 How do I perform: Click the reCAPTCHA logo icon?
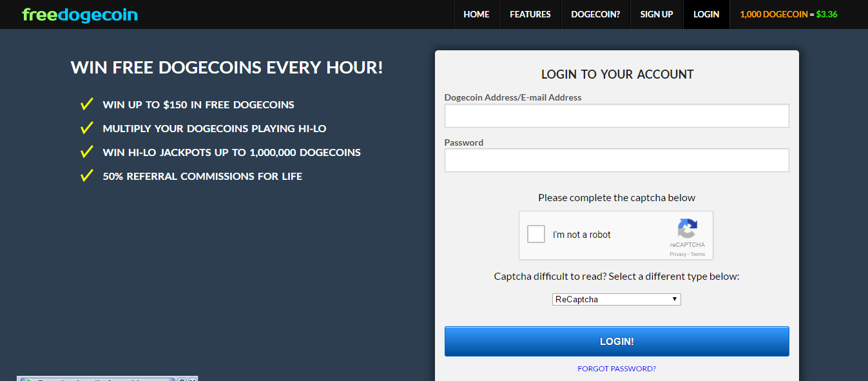tap(688, 229)
